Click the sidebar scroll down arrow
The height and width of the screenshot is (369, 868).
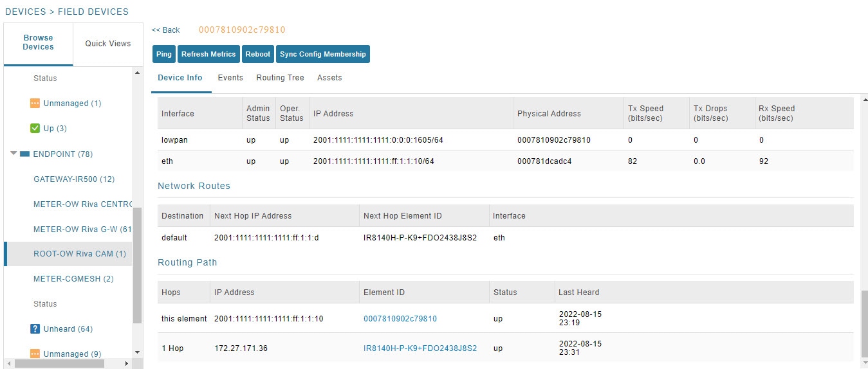tap(137, 352)
